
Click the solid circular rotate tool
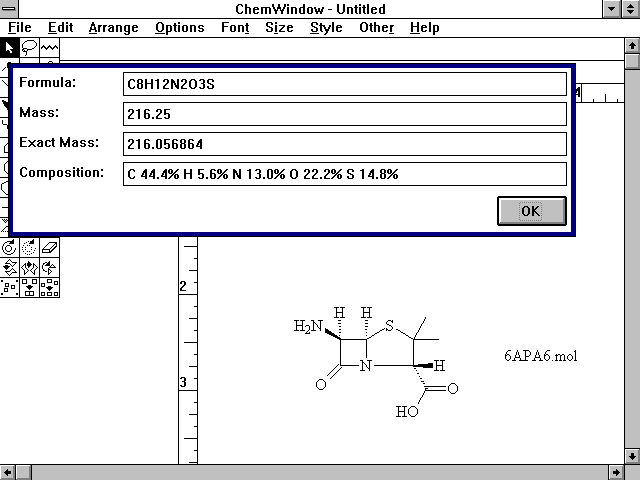coord(9,246)
